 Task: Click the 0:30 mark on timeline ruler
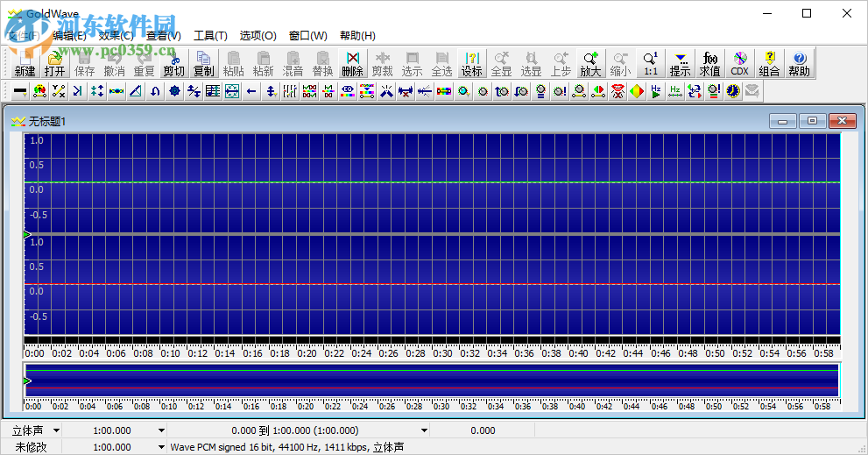[x=442, y=353]
